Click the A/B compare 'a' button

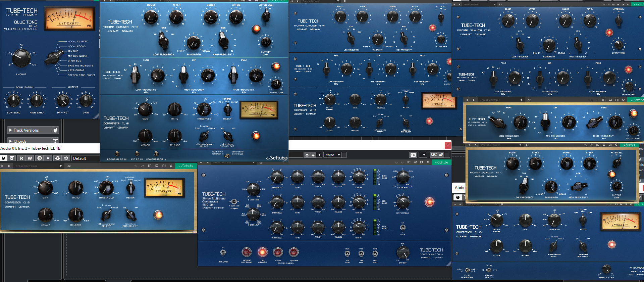[x=40, y=158]
